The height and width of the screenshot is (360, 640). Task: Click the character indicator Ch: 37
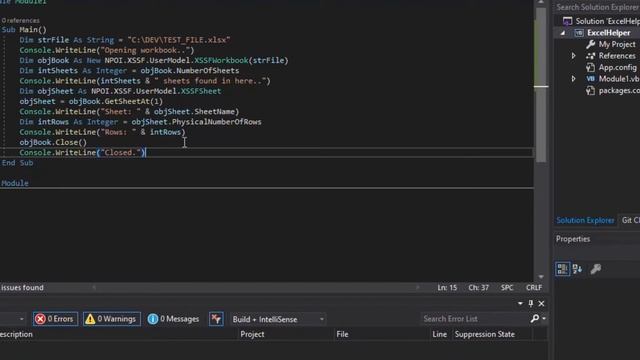coord(478,287)
